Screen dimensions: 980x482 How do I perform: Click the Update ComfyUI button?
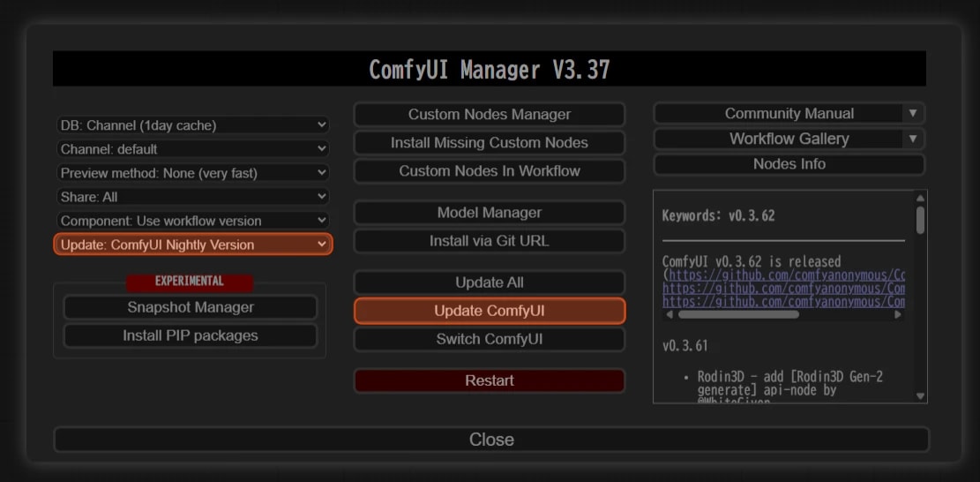click(490, 311)
